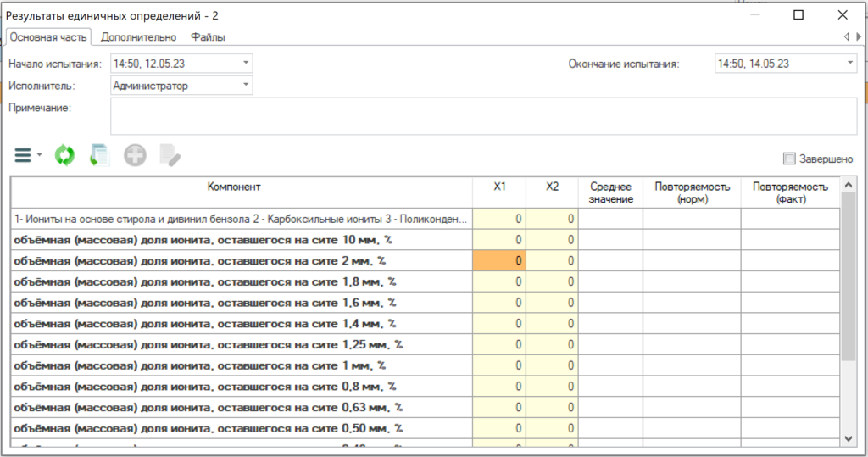The image size is (868, 457).
Task: Click the Примечание text field
Action: pyautogui.click(x=484, y=116)
